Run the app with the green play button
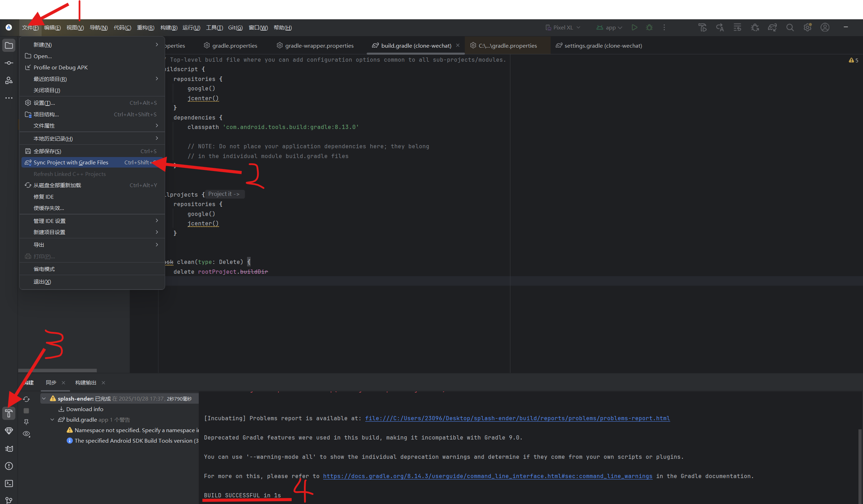This screenshot has width=863, height=504. click(x=634, y=27)
